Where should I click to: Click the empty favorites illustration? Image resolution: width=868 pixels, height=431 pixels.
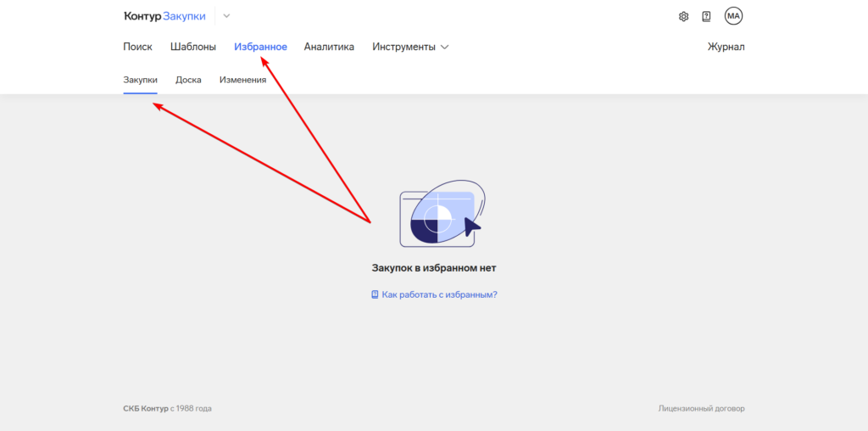pos(439,213)
